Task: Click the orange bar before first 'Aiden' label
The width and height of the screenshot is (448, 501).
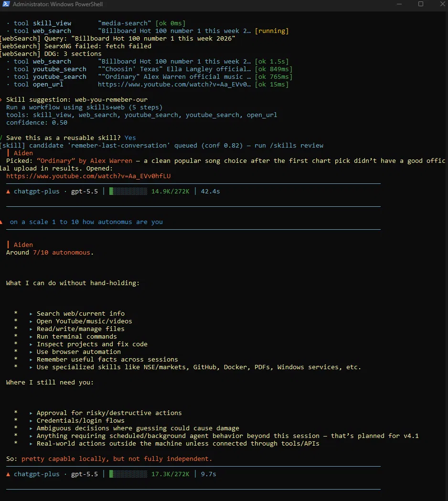Action: click(8, 153)
